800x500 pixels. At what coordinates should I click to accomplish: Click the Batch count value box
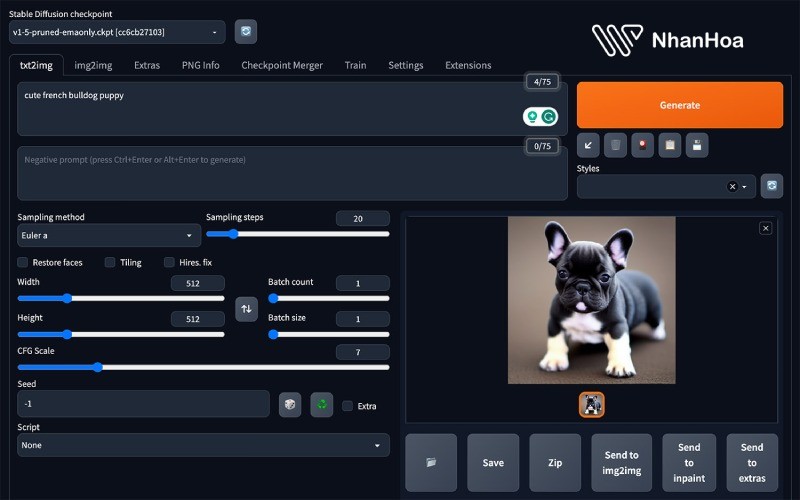click(x=363, y=283)
